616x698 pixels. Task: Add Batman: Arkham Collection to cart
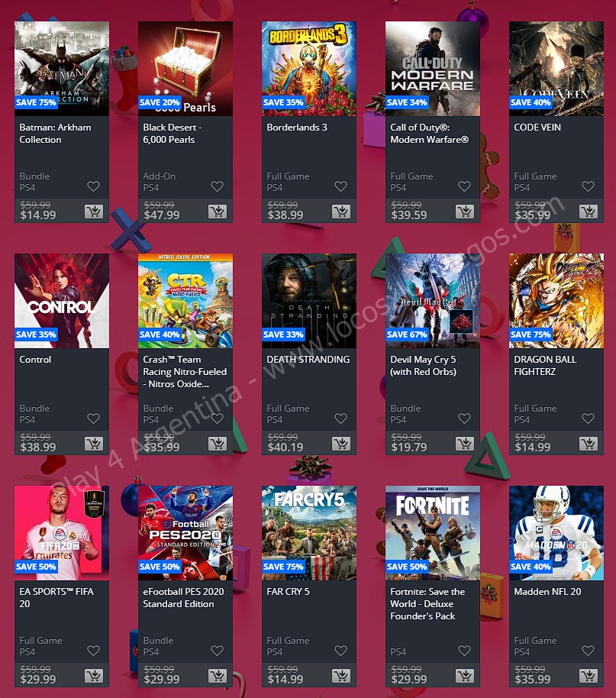click(x=93, y=212)
